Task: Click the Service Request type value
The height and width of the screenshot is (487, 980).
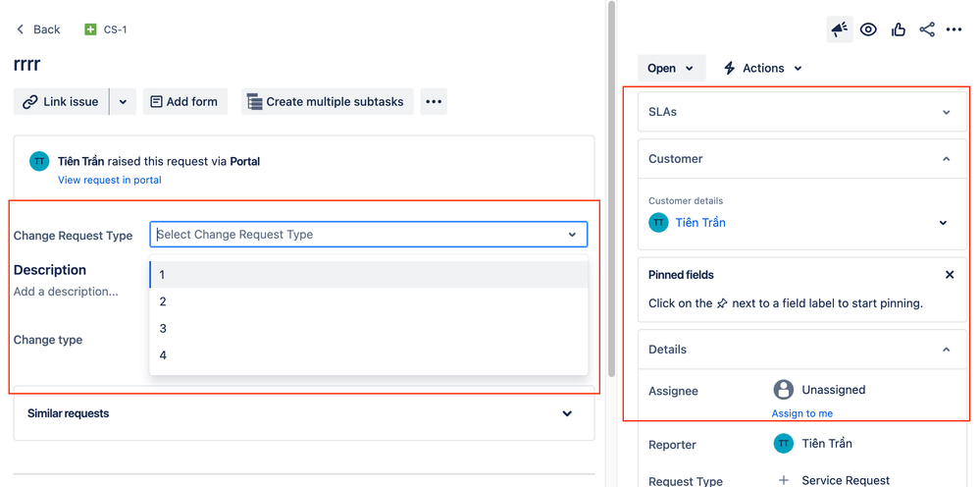Action: (x=846, y=480)
